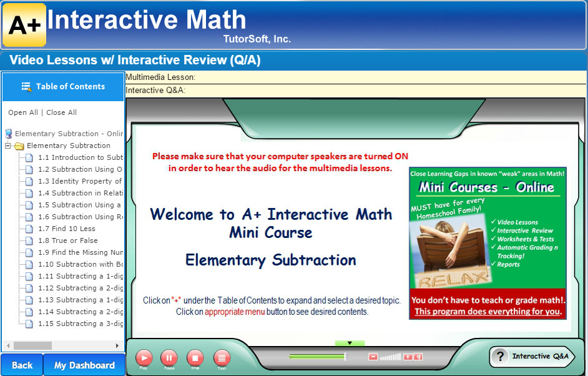Click the Table of Contents list icon
Screen dimensions: 588x376
(26, 87)
